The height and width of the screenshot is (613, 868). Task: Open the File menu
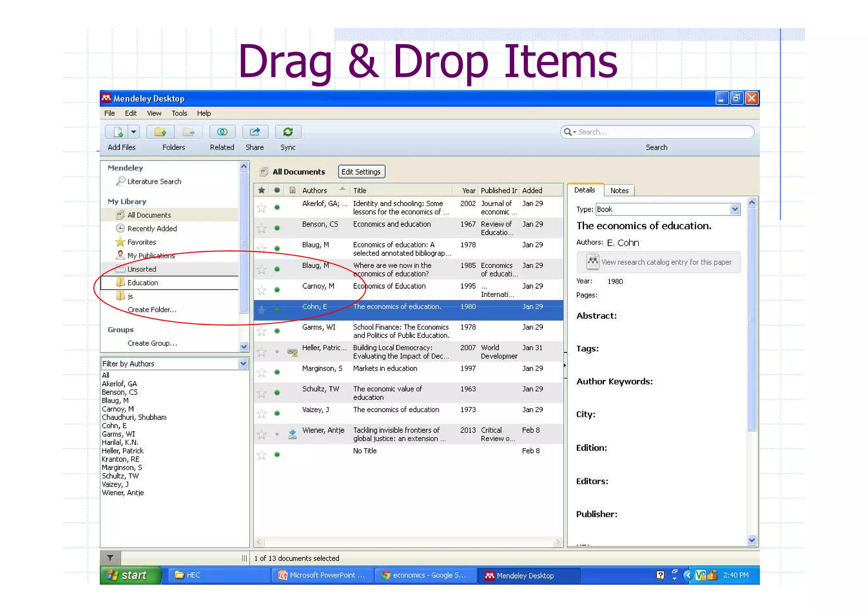109,113
